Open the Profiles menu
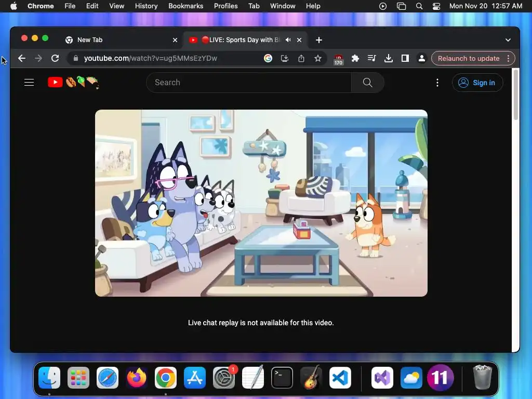Viewport: 532px width, 399px height. pyautogui.click(x=225, y=6)
